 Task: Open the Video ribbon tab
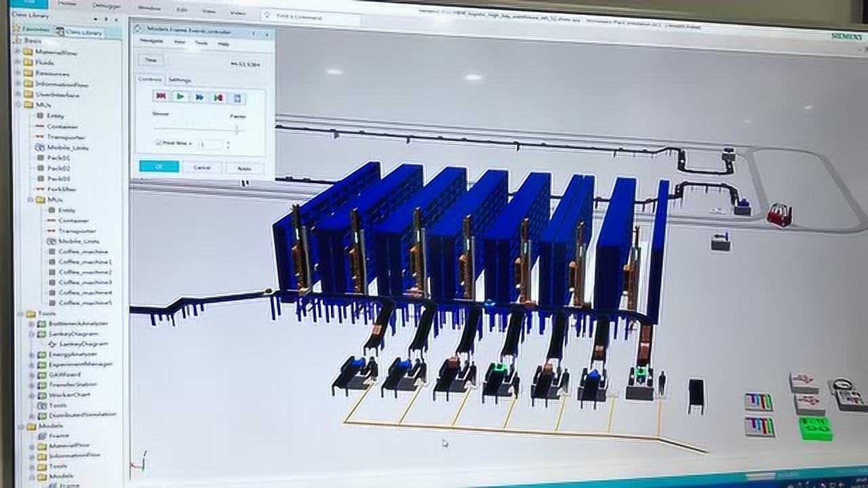[x=237, y=13]
